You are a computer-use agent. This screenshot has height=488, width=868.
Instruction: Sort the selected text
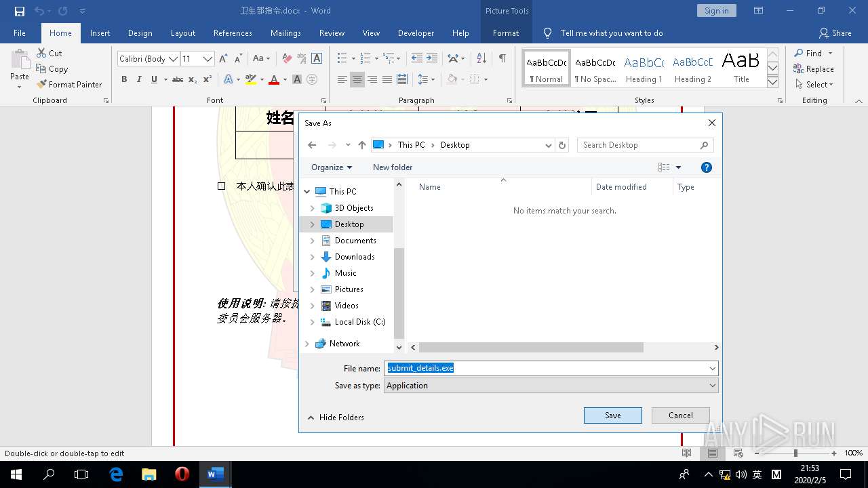click(481, 58)
